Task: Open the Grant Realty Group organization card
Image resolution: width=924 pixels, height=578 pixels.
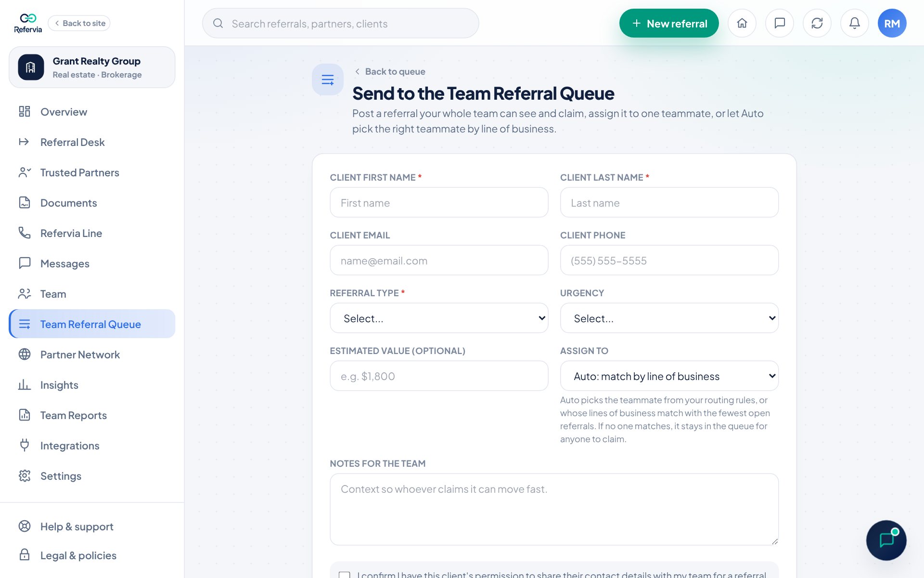Action: [x=92, y=67]
